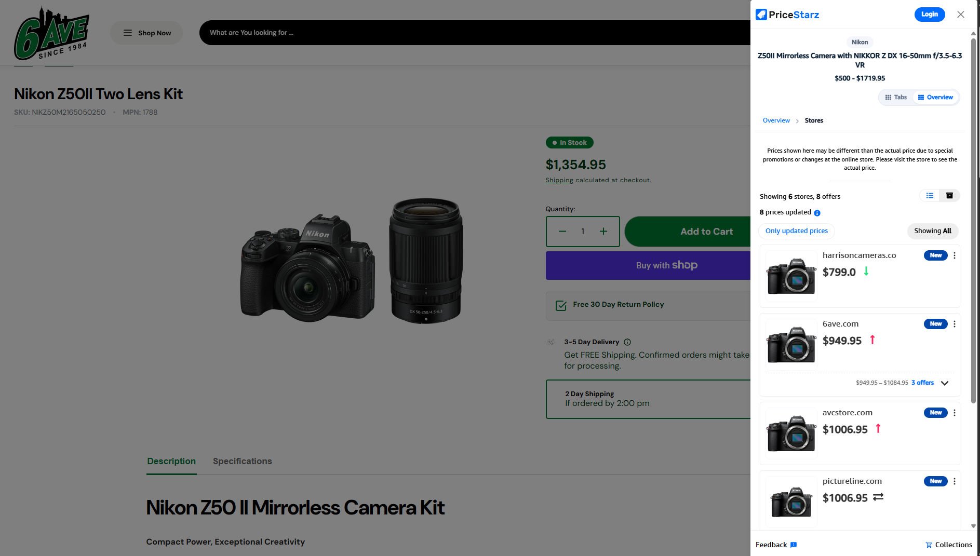Click the quantity value field
Screen dimensions: 980x556
click(x=583, y=232)
